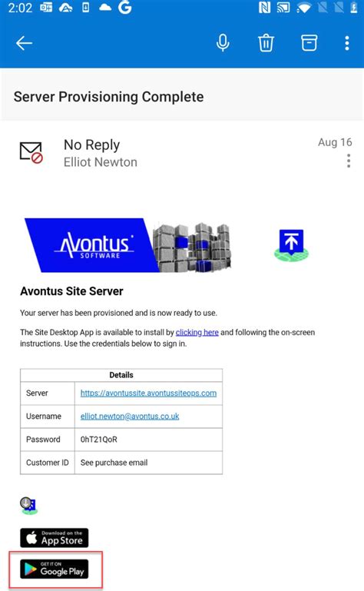Viewport: 364px width, 591px height.
Task: Open the "clicking here" install link
Action: pyautogui.click(x=197, y=333)
